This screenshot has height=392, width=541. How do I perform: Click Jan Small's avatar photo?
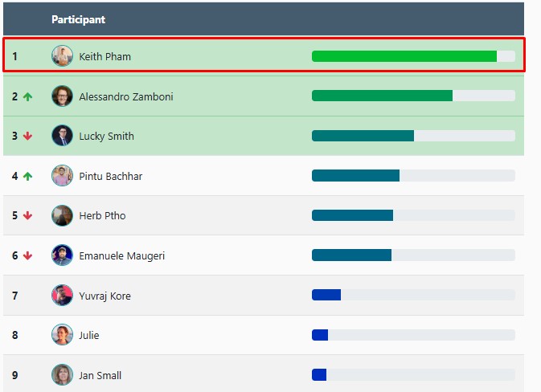62,375
